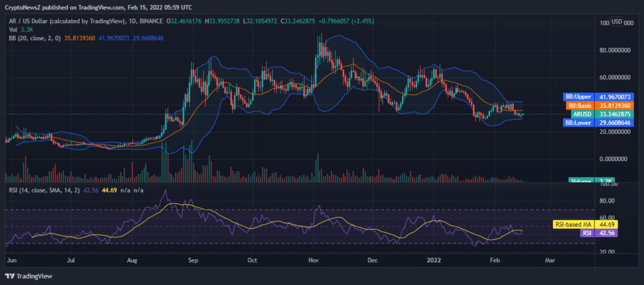Click the Aug label on time axis
The width and height of the screenshot is (644, 285).
tap(133, 260)
